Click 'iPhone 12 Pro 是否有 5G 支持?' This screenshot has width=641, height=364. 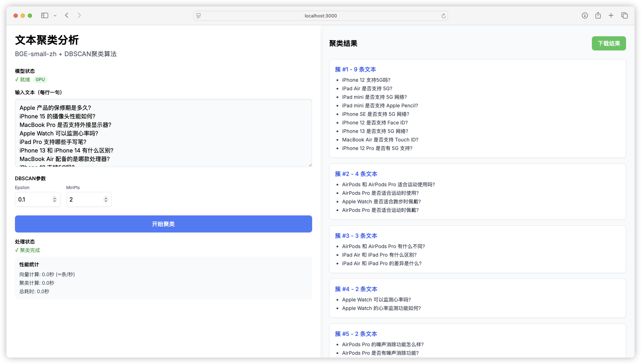(377, 148)
